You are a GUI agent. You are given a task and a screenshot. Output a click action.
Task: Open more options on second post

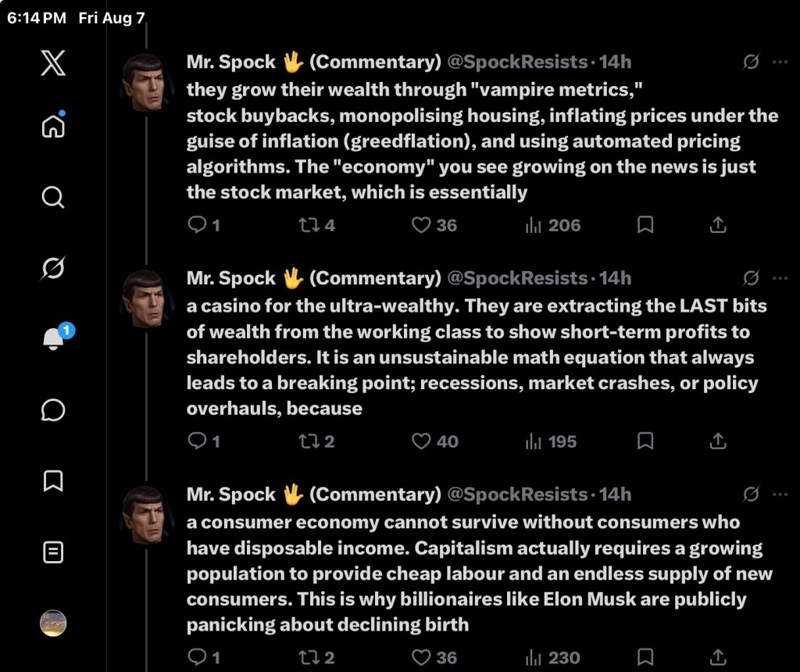pos(780,278)
